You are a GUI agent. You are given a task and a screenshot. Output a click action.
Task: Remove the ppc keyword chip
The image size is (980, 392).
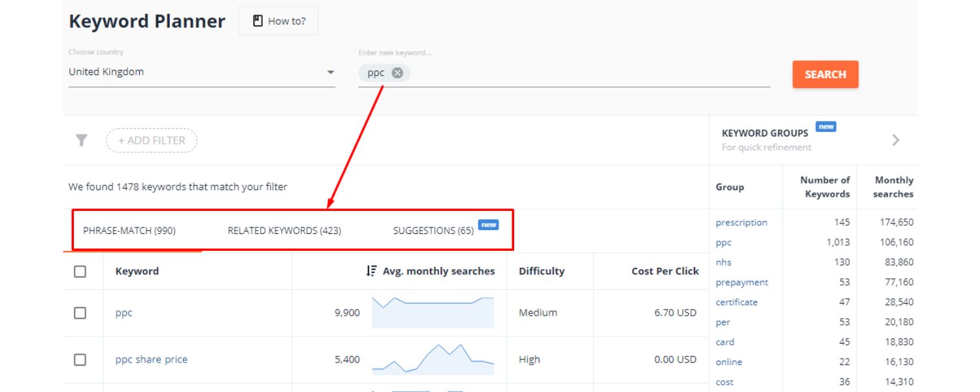click(397, 73)
